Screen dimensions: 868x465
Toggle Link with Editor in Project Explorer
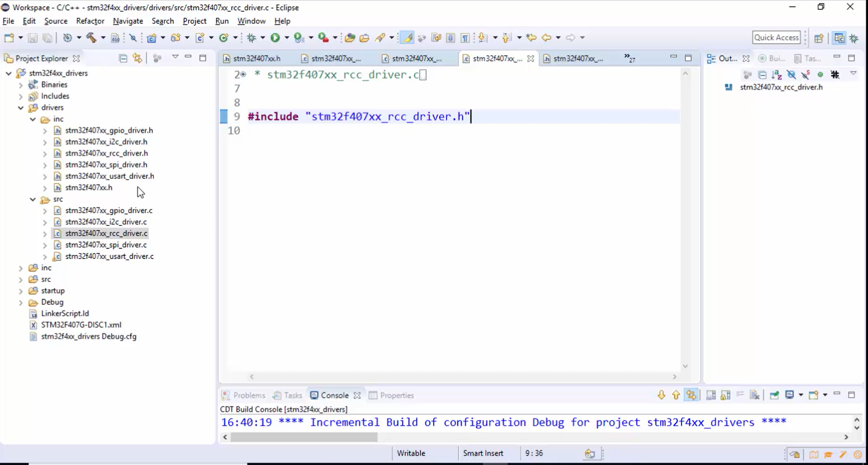point(137,58)
